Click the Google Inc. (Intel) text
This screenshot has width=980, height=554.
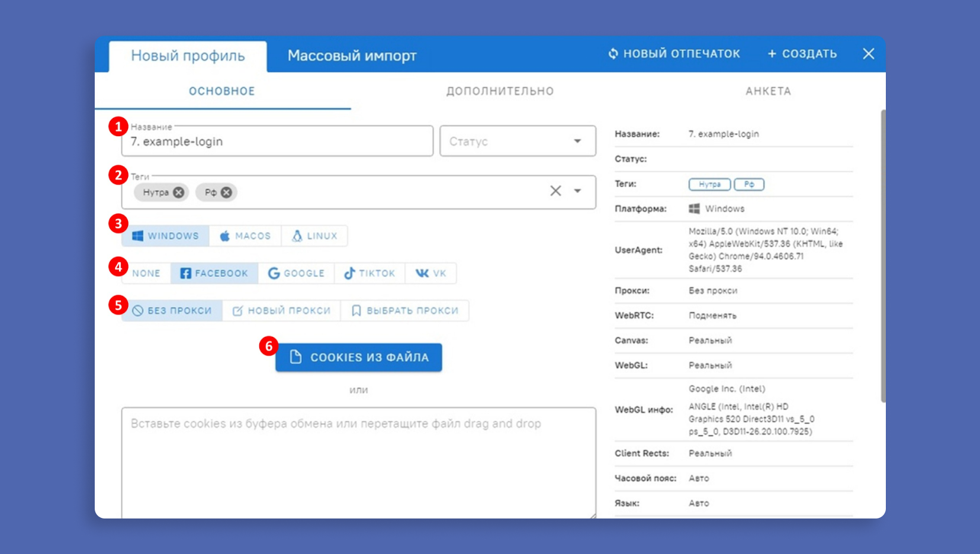727,389
